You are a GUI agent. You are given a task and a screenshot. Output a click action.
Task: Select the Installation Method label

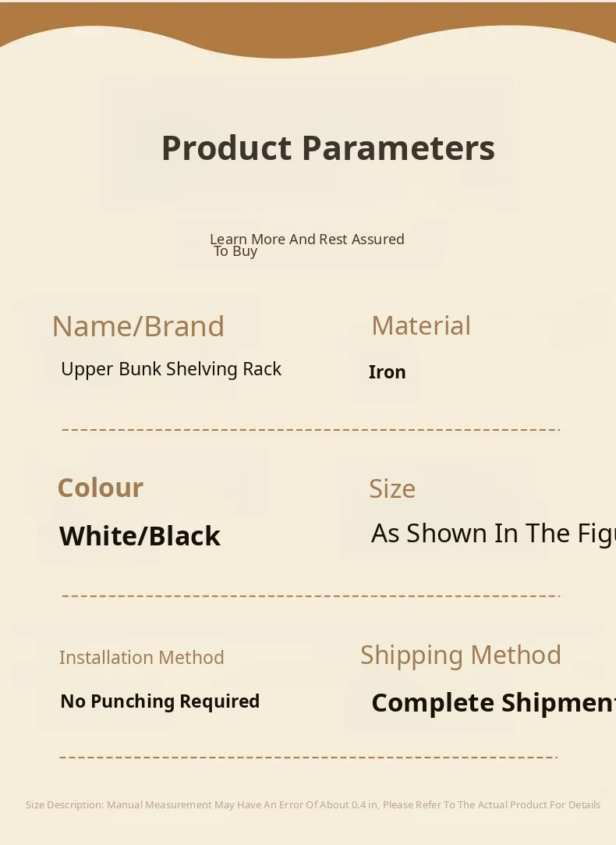point(141,658)
